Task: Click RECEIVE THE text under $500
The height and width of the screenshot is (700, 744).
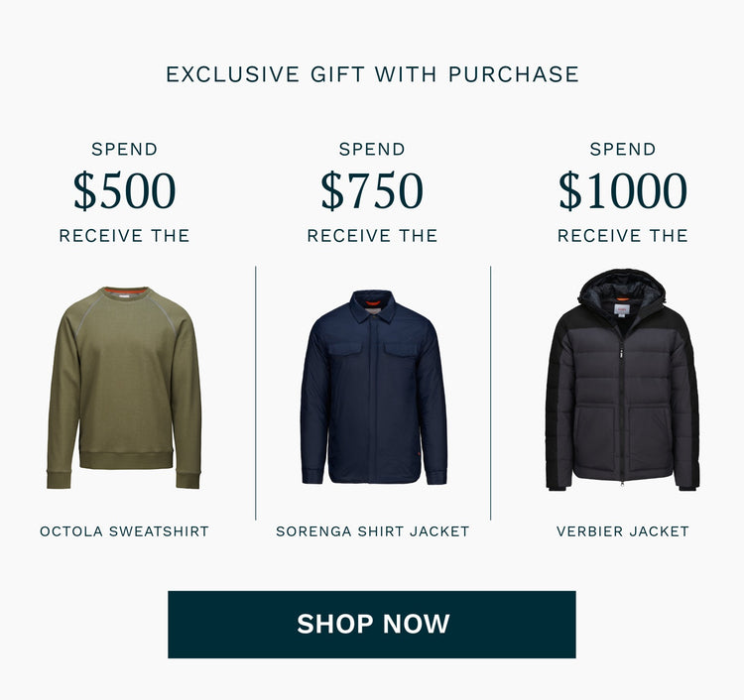Action: point(124,236)
